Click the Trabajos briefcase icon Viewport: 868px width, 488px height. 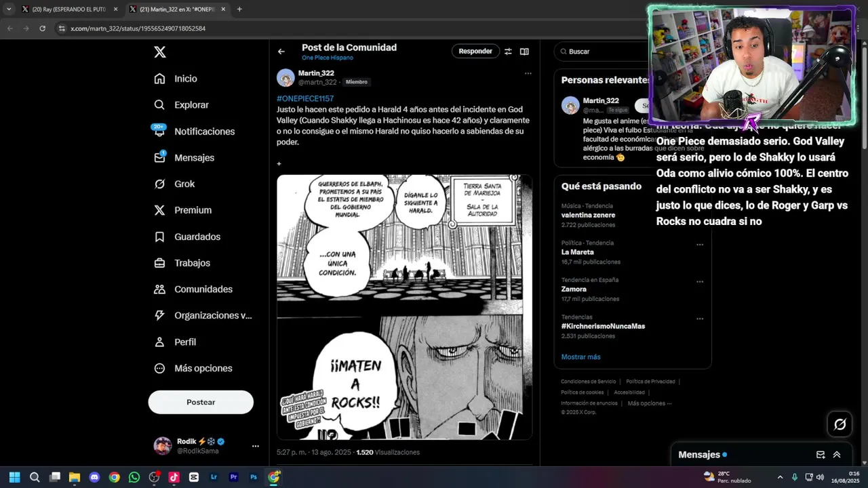coord(159,263)
